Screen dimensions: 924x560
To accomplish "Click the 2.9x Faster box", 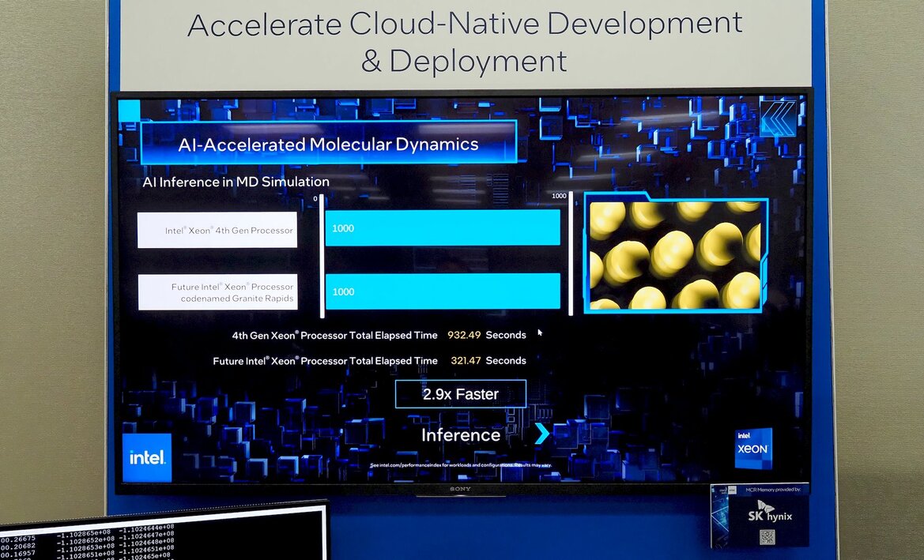I will coord(460,394).
